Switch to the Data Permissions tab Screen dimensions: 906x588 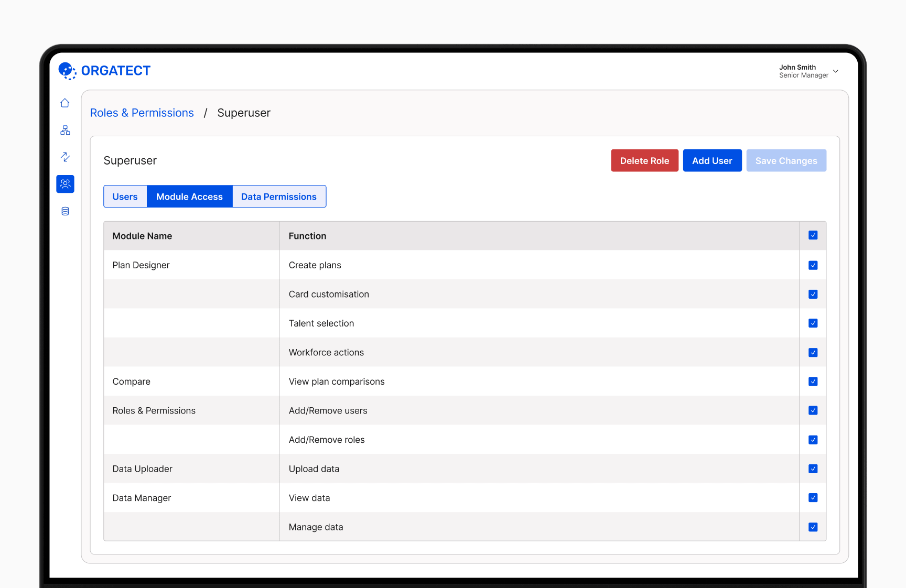coord(279,197)
